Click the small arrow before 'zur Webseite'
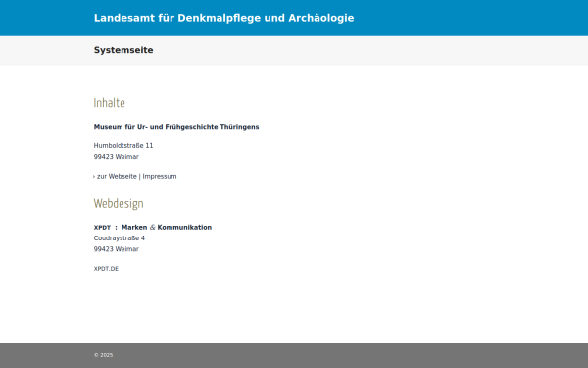 (x=94, y=176)
